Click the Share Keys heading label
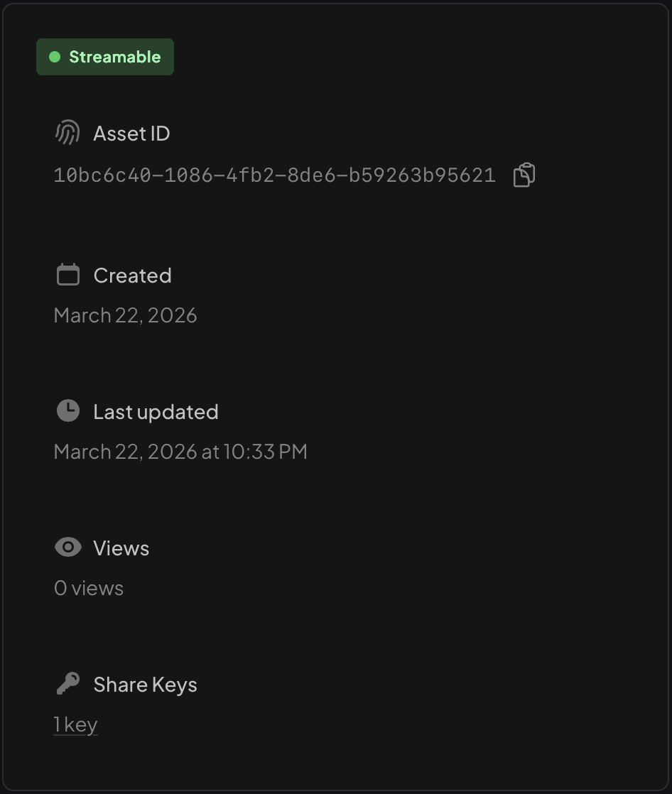 coord(145,684)
